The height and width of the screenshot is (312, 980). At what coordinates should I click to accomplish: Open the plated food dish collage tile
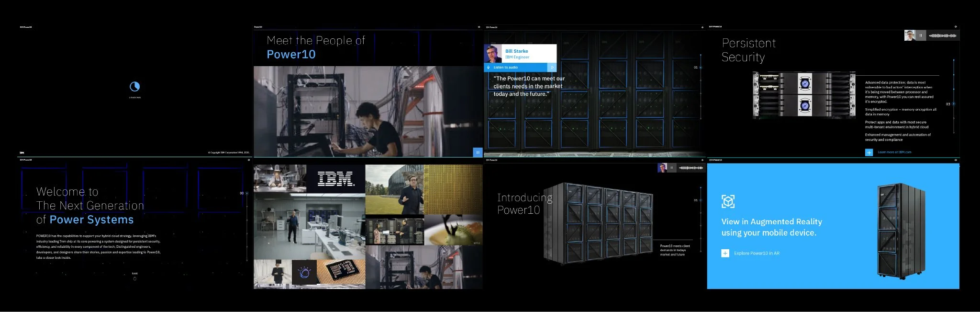tap(453, 231)
